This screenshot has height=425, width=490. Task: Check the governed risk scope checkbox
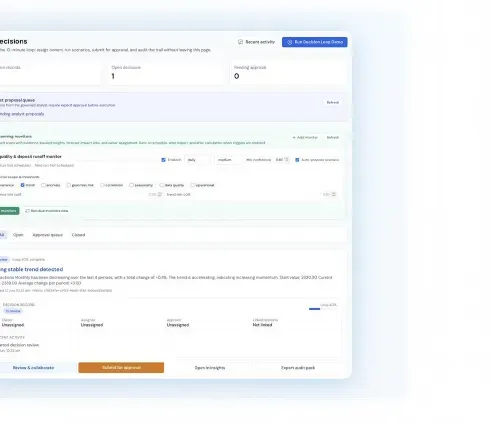[69, 185]
